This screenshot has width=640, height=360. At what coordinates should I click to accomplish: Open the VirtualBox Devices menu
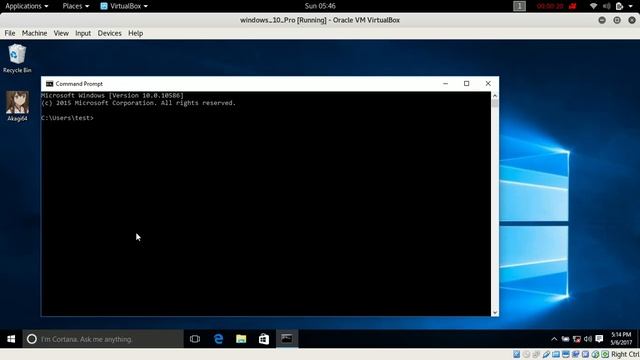(109, 33)
